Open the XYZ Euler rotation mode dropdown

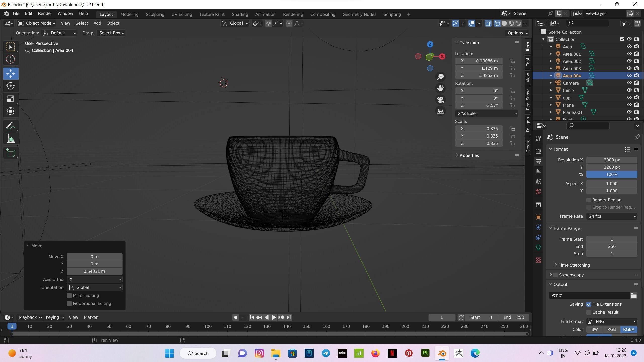(x=486, y=113)
